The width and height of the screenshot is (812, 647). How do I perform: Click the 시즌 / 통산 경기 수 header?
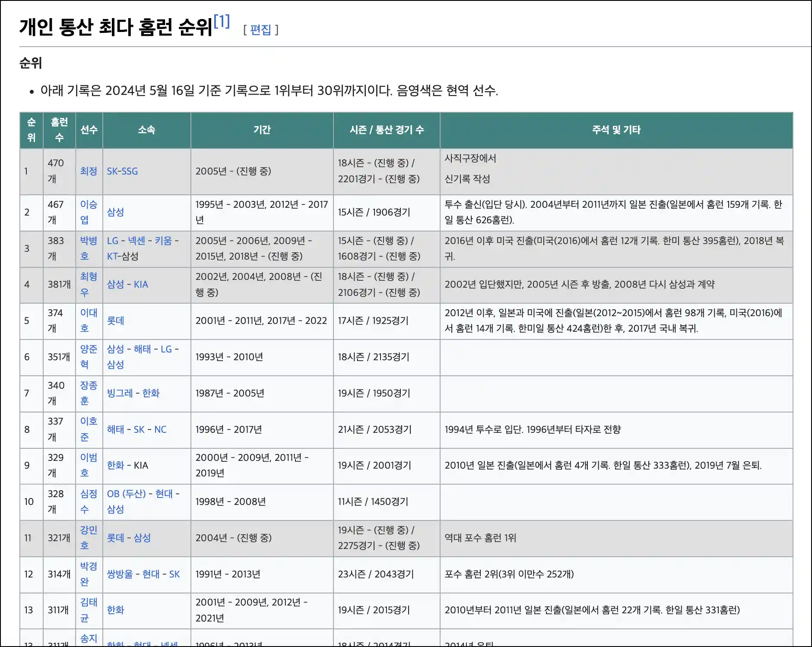pyautogui.click(x=387, y=130)
